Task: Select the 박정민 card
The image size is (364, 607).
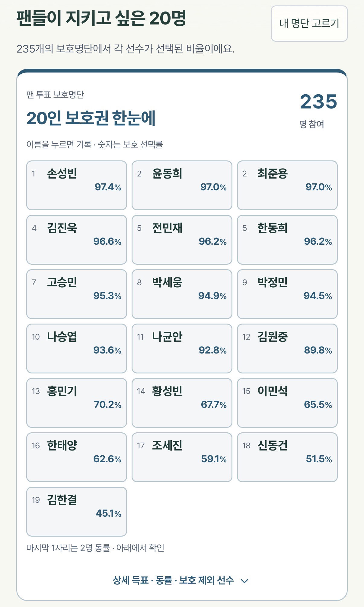Action: coord(287,294)
